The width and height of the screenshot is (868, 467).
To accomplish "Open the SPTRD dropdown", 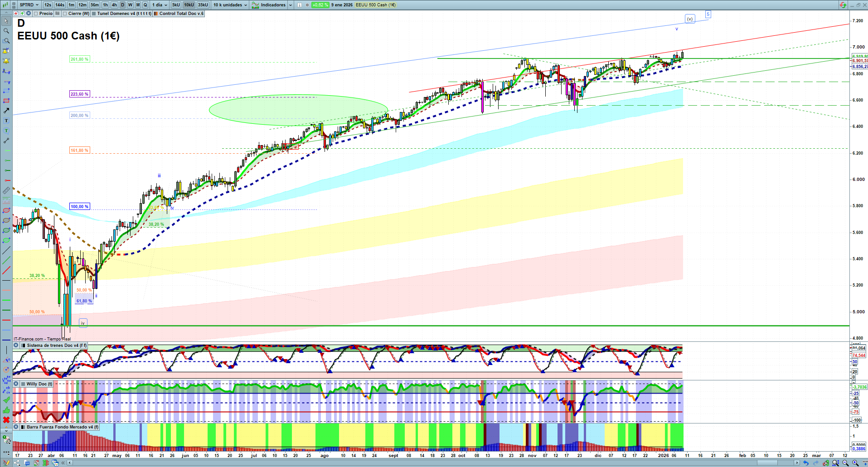I will 29,5.
